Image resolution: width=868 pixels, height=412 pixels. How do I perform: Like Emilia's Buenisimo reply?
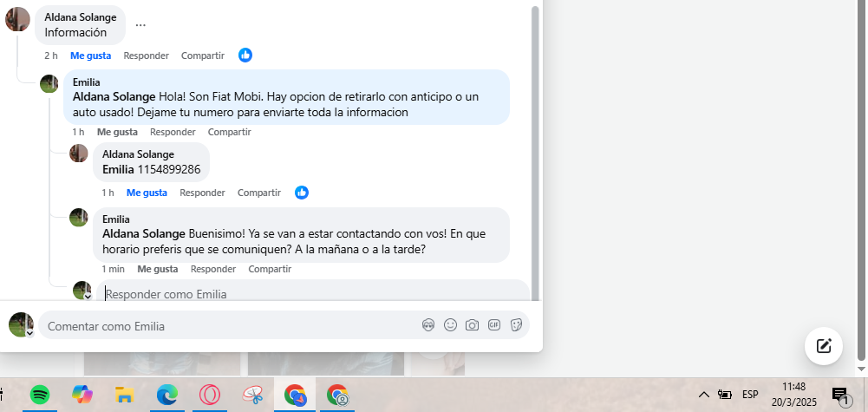tap(158, 269)
